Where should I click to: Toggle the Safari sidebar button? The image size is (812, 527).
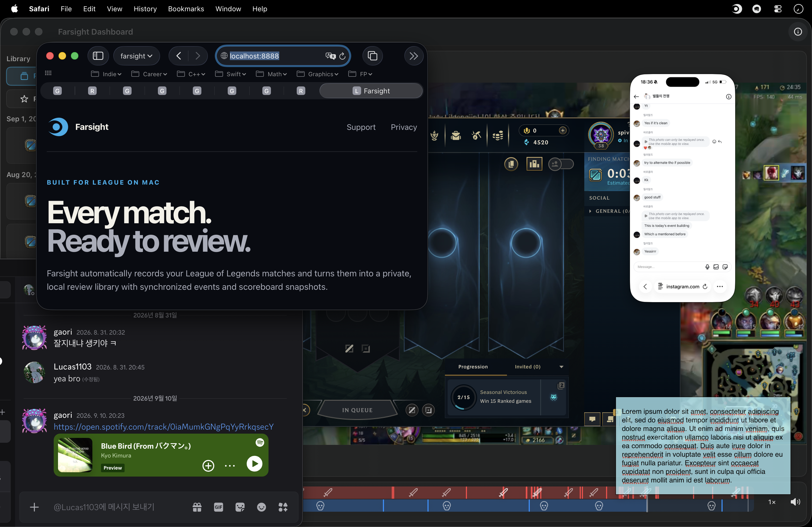click(98, 56)
